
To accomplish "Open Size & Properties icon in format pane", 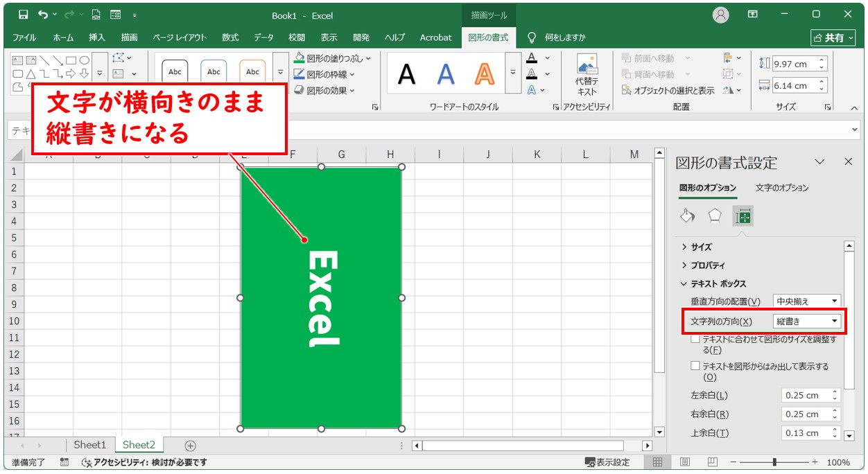I will tap(743, 217).
